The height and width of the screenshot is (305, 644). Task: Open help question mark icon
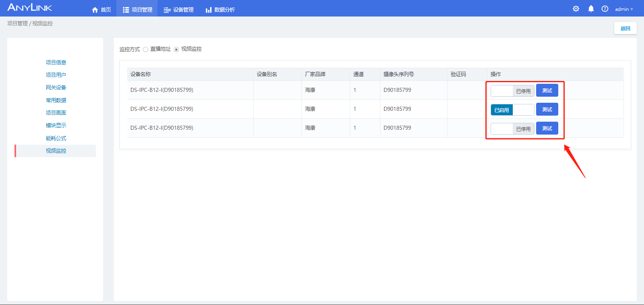tap(605, 9)
